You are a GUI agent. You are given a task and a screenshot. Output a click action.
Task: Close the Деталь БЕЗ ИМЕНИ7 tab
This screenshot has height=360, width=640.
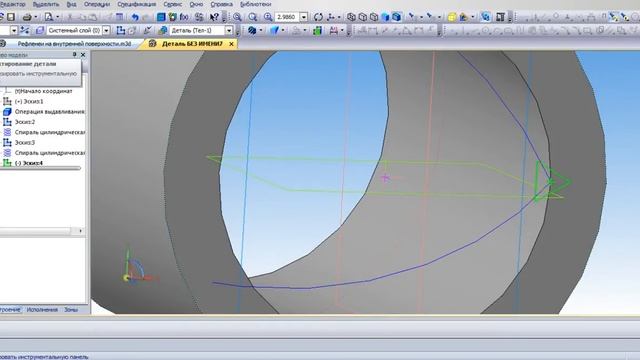click(x=231, y=44)
